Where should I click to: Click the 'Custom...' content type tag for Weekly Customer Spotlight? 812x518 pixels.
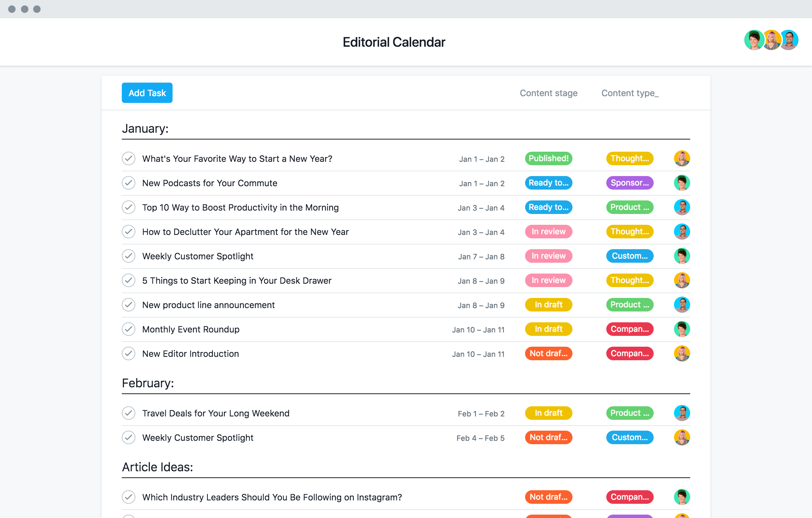[629, 256]
